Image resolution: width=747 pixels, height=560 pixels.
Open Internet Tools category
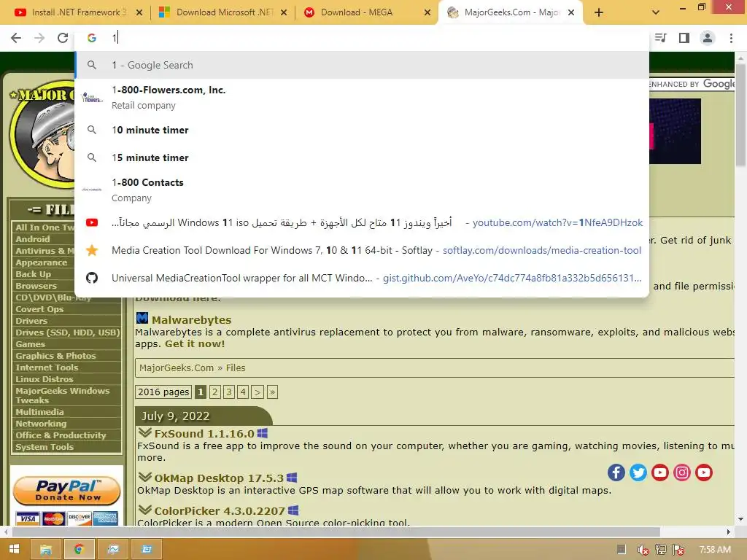pyautogui.click(x=47, y=367)
